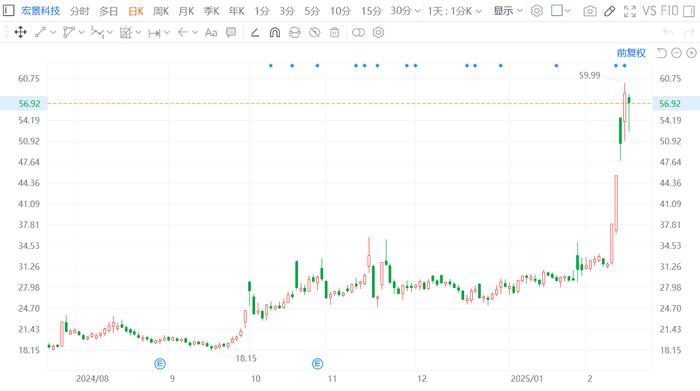Switch to the 分时 chart tab
Viewport: 700px width, 391px height.
coord(79,11)
